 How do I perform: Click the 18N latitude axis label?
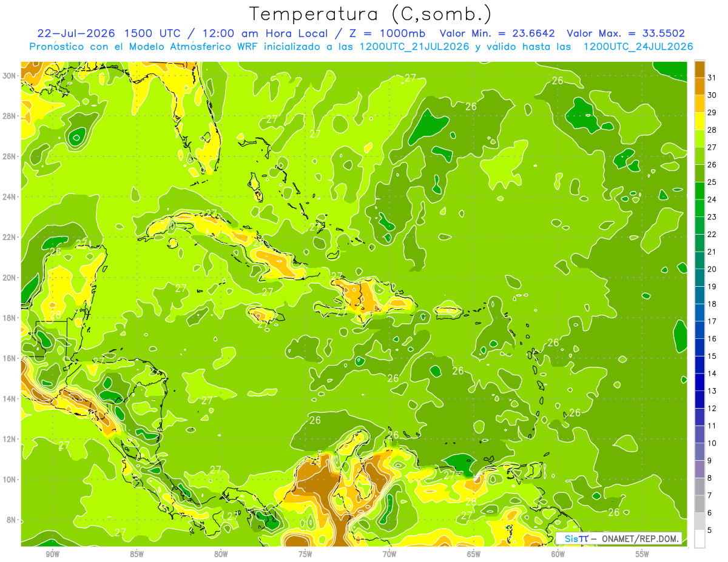[x=10, y=318]
